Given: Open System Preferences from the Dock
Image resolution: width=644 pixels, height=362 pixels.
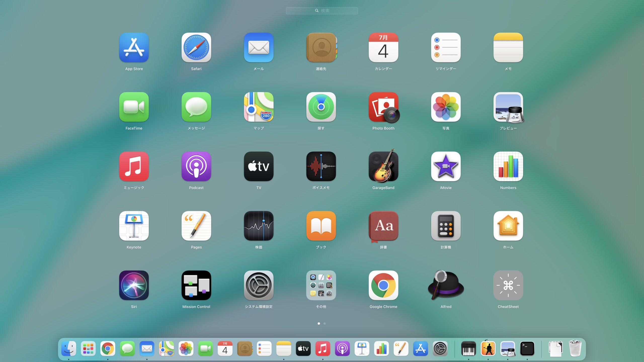Looking at the screenshot, I should point(440,349).
